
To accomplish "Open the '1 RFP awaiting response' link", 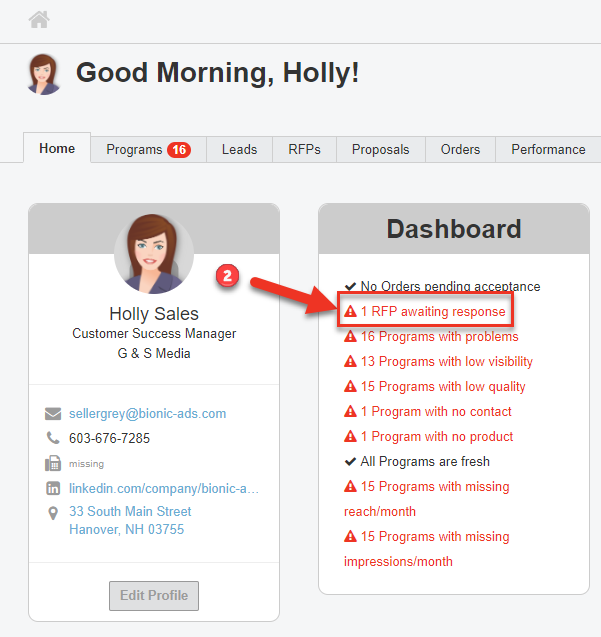I will click(433, 312).
